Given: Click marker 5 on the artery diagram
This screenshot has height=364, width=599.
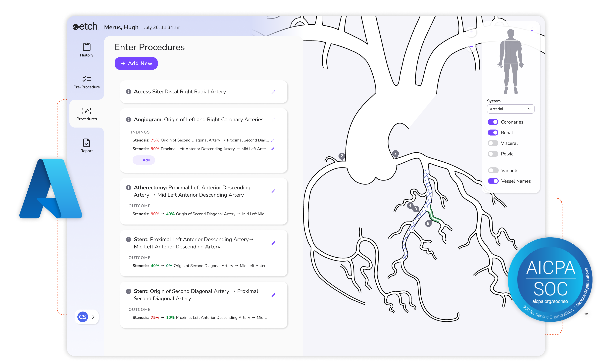Looking at the screenshot, I should point(428,224).
